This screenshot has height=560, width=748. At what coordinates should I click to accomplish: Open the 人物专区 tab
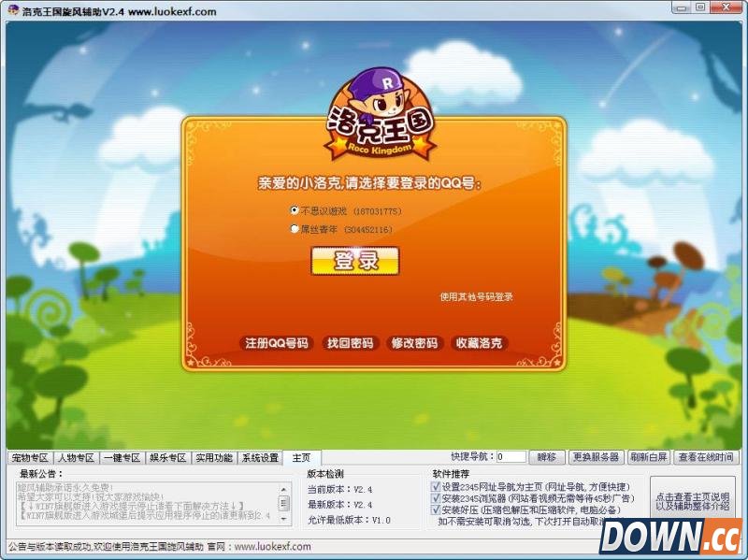pyautogui.click(x=76, y=458)
